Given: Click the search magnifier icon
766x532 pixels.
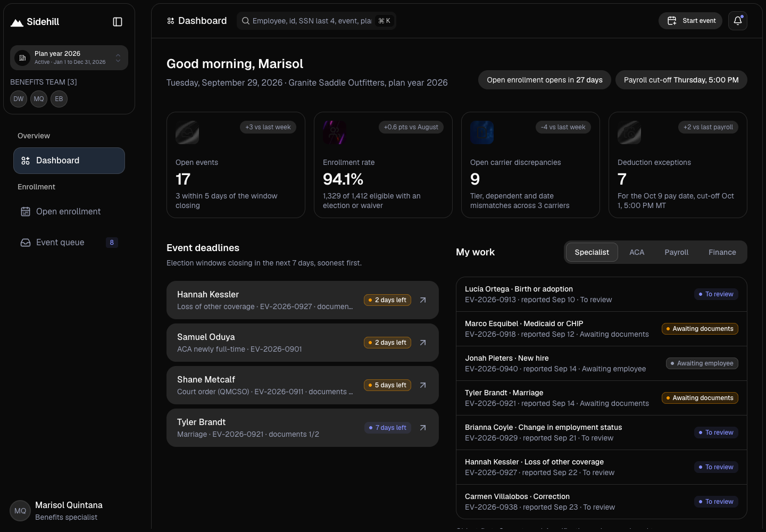Looking at the screenshot, I should (246, 21).
